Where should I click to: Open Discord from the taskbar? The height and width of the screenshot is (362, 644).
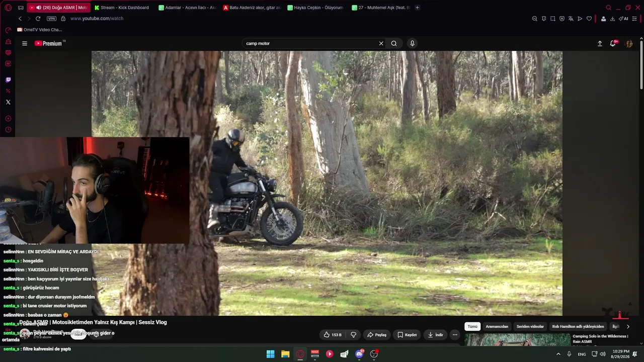coord(359,354)
